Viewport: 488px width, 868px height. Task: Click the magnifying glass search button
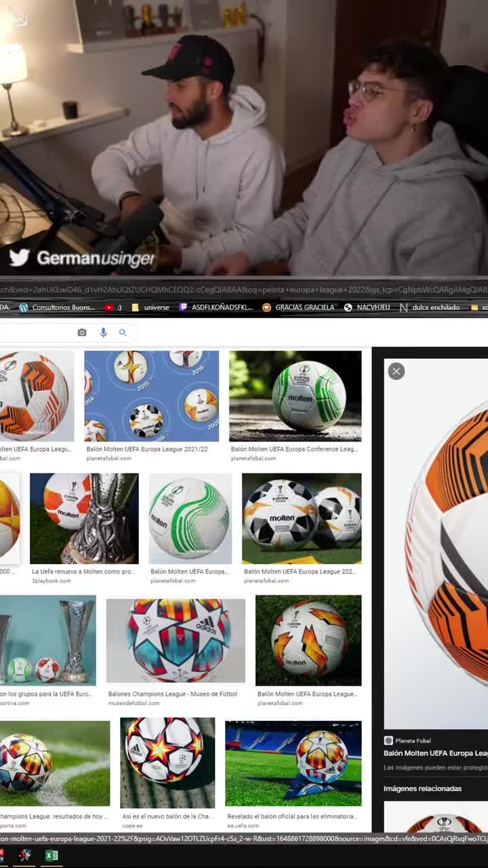[x=123, y=332]
